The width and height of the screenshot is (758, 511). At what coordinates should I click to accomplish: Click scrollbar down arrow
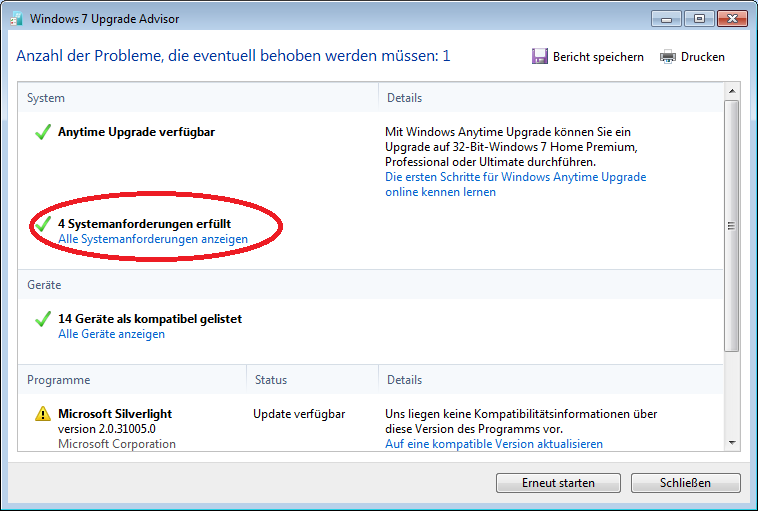pyautogui.click(x=732, y=443)
